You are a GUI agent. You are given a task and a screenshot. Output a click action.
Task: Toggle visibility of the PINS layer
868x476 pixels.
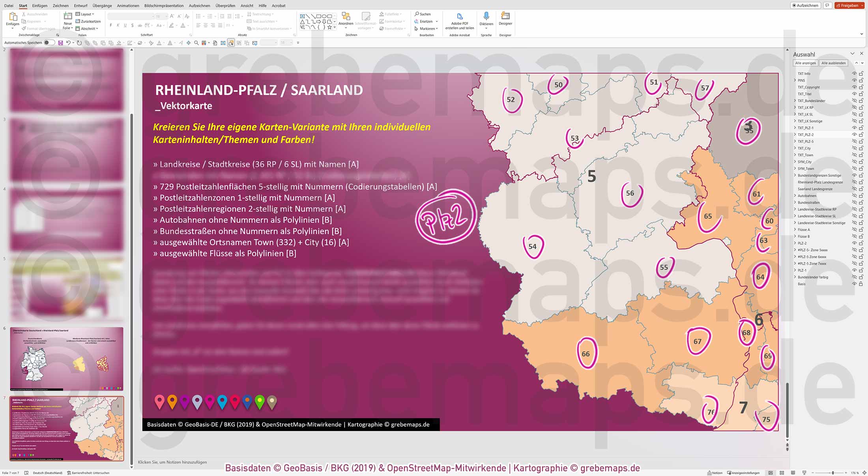point(854,80)
